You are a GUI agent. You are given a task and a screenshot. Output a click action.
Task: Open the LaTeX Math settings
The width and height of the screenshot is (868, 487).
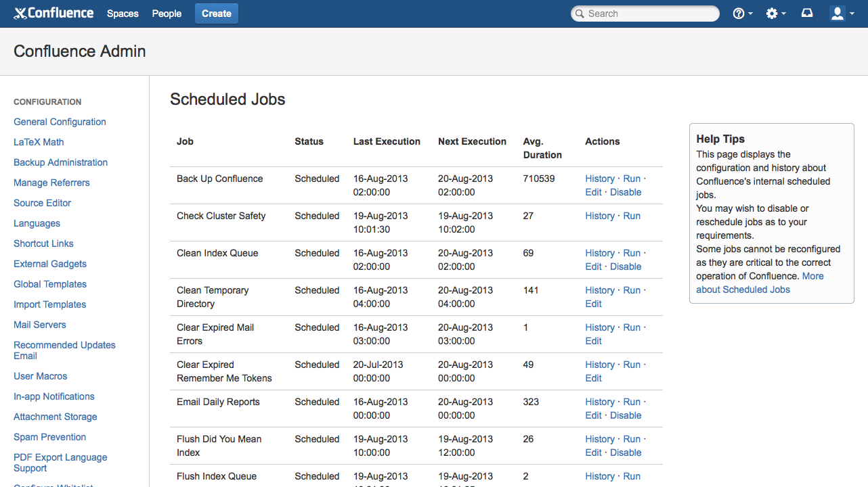pyautogui.click(x=39, y=142)
